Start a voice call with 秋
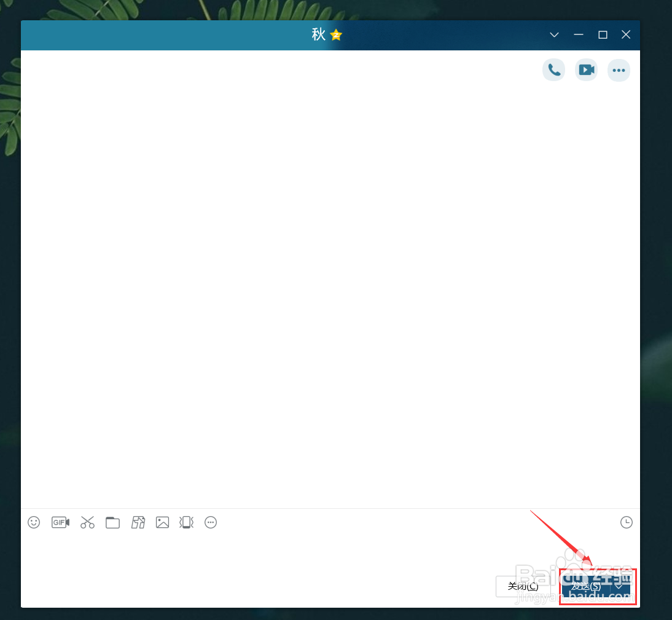 [553, 70]
